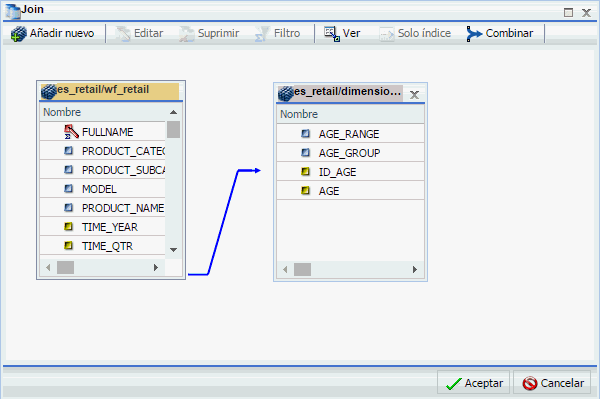Select the es_retail/dimensio... table header

click(340, 93)
